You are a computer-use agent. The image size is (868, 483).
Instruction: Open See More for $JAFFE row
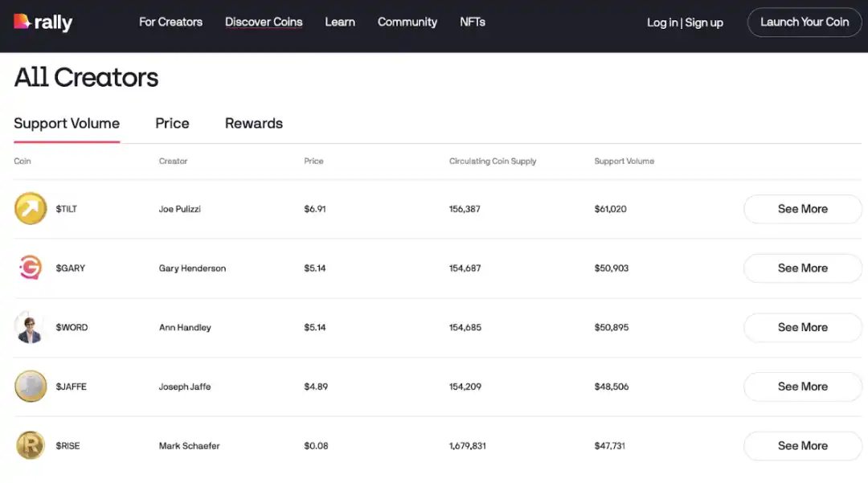coord(802,387)
